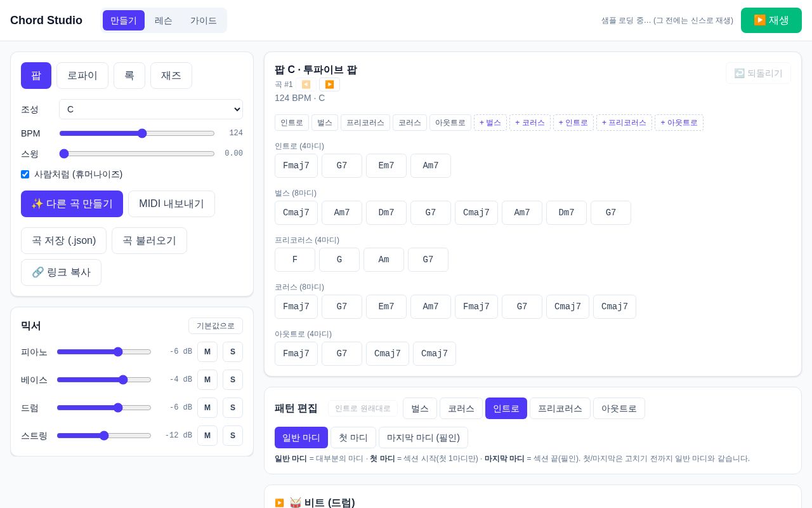Open the 조성 key dropdown
This screenshot has height=508, width=812.
click(151, 109)
